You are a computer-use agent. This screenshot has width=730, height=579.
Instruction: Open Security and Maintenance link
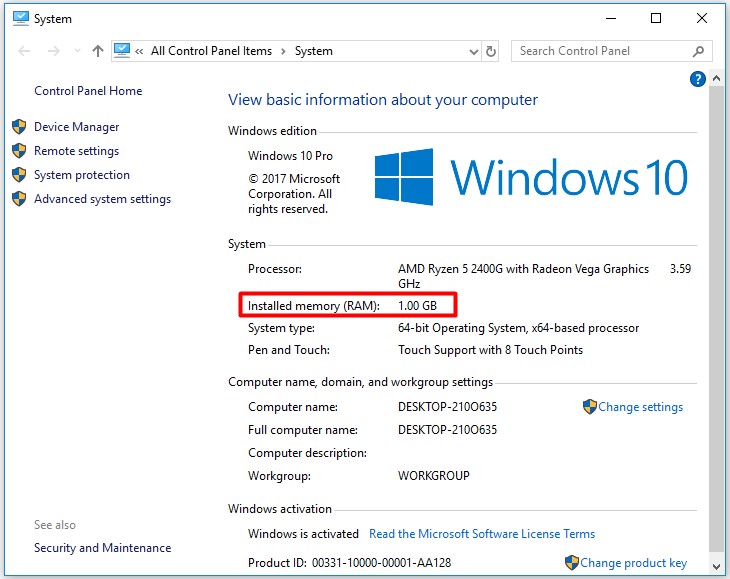[x=102, y=548]
